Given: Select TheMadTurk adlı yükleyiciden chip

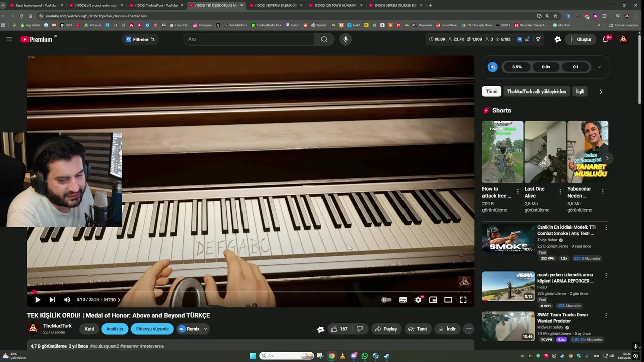Looking at the screenshot, I should [x=536, y=92].
